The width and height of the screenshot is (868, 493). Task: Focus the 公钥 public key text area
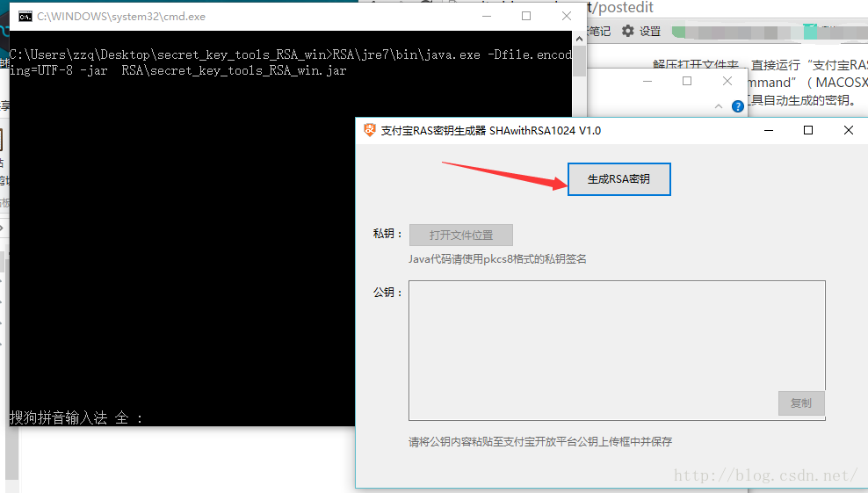tap(617, 350)
